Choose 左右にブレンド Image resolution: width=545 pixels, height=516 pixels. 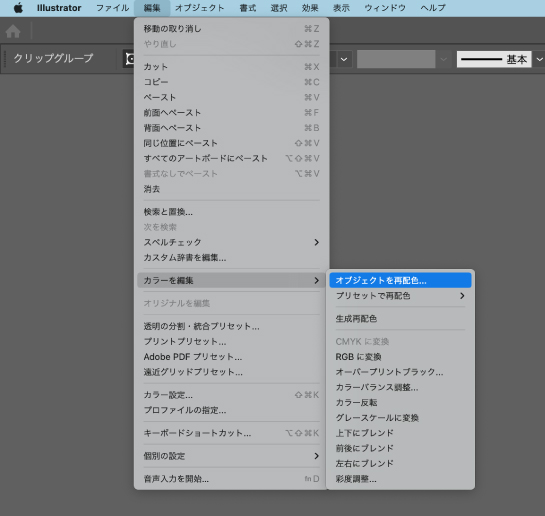point(400,464)
